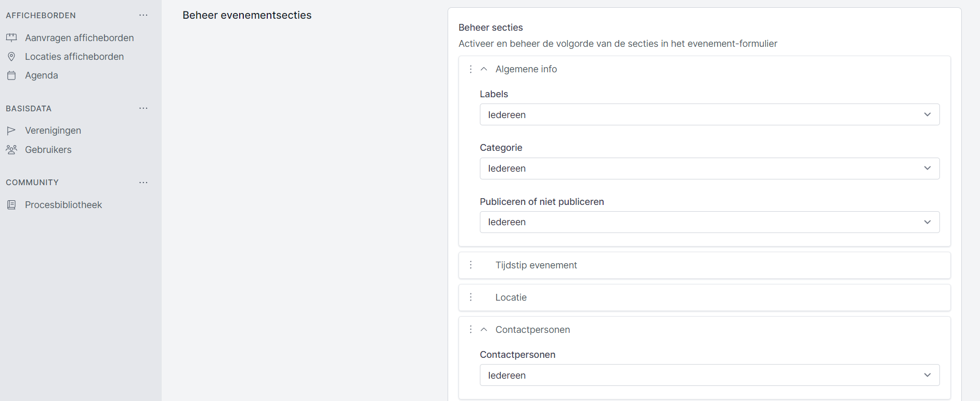Click the Agenda calendar icon
Screen dimensions: 980x401
tap(11, 75)
